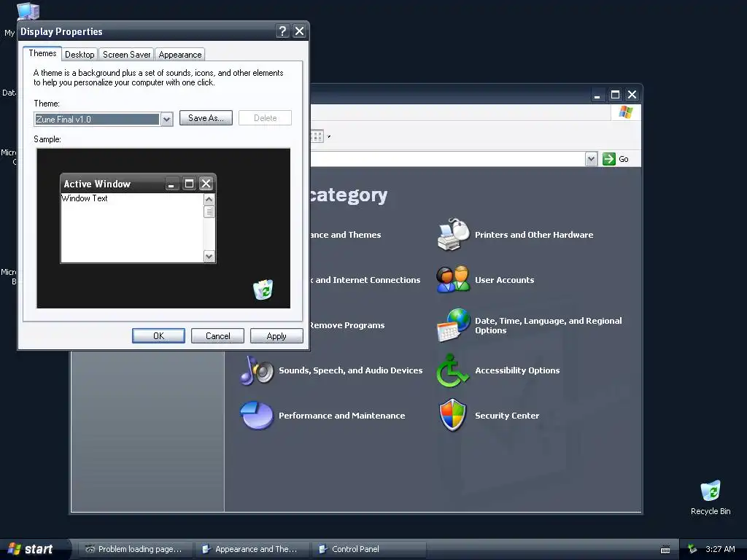Viewport: 747px width, 560px height.
Task: Switch to Problem loading page taskbar item
Action: point(134,549)
